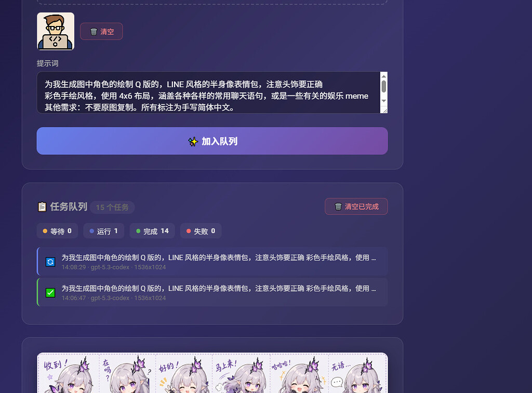This screenshot has height=393, width=532.
Task: Click the clipboard icon beside 任务队列
Action: coord(42,207)
